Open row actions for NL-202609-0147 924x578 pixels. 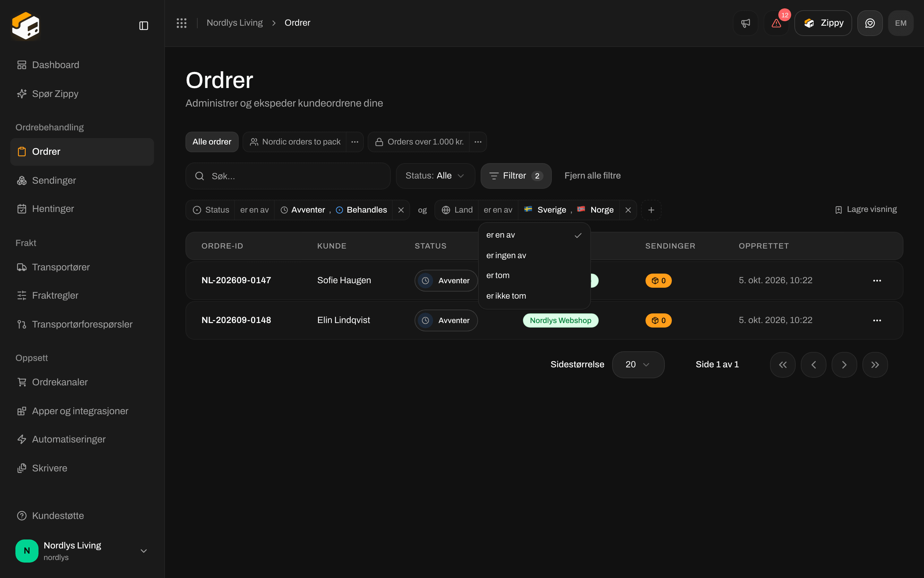click(x=877, y=281)
